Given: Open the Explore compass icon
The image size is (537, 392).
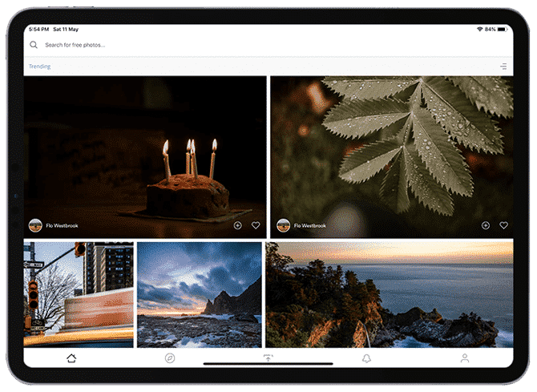Looking at the screenshot, I should pos(170,358).
